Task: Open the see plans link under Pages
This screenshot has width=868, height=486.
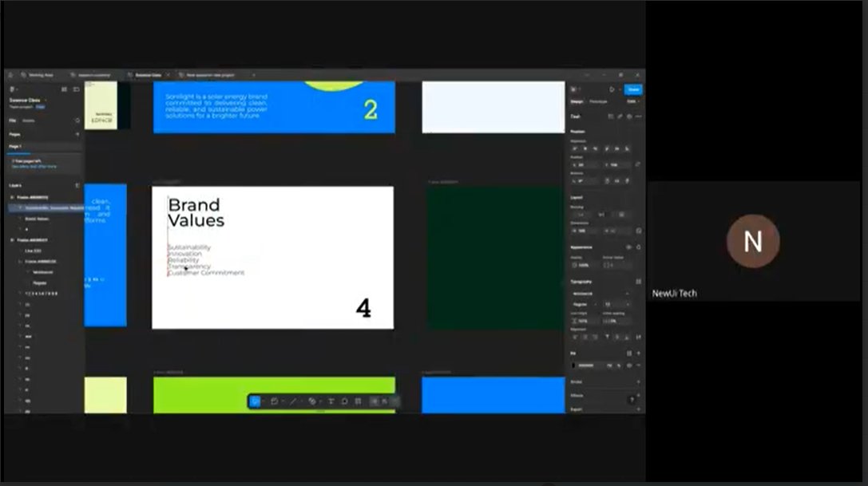Action: pos(34,166)
